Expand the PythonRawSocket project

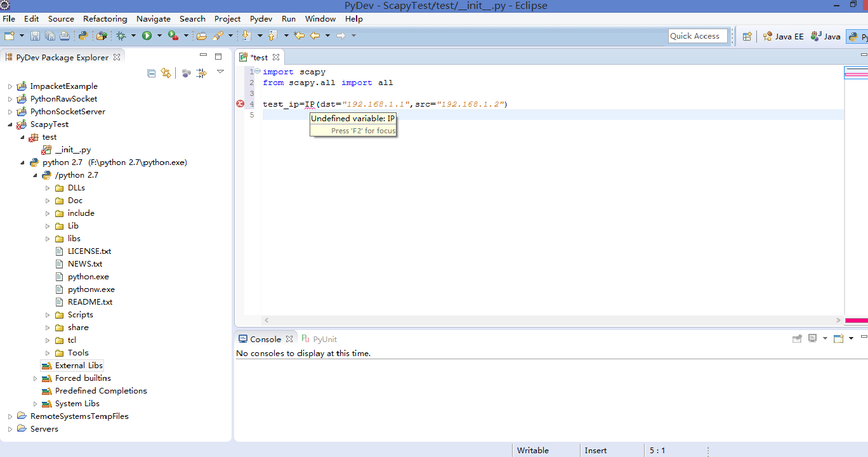coord(10,99)
